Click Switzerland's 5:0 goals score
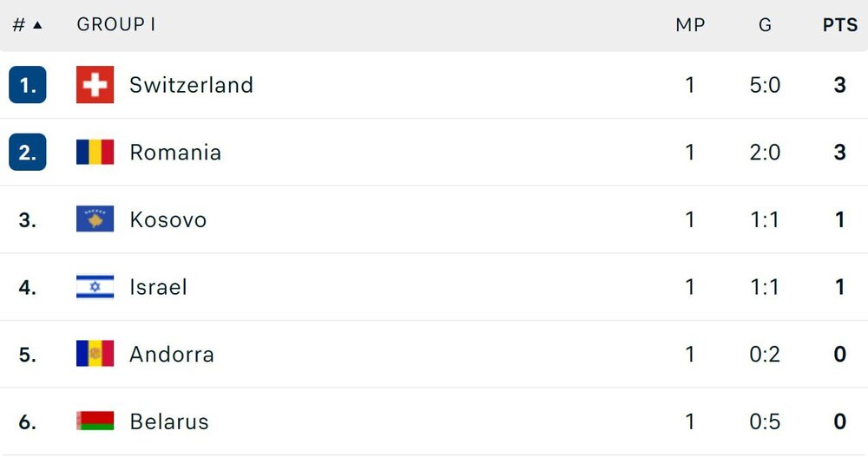The height and width of the screenshot is (457, 868). pos(765,85)
